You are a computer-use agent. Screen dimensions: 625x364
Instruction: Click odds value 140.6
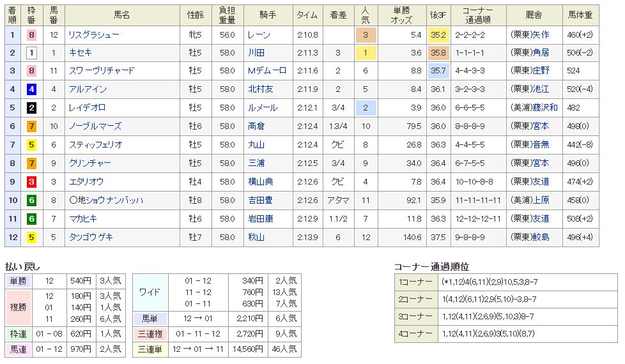[x=412, y=238]
